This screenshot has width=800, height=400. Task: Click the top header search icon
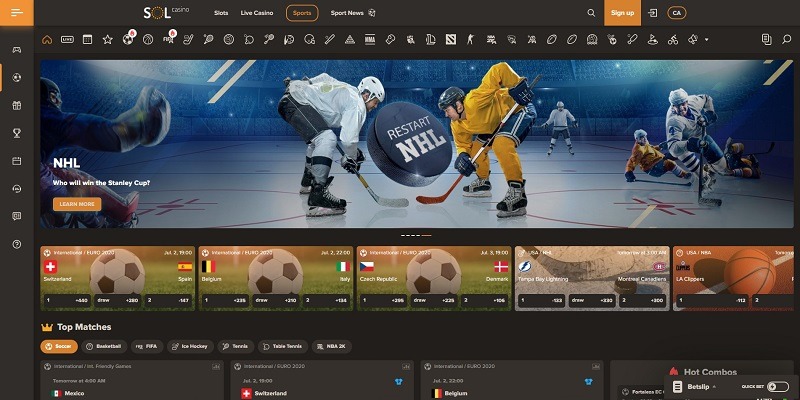[x=591, y=13]
